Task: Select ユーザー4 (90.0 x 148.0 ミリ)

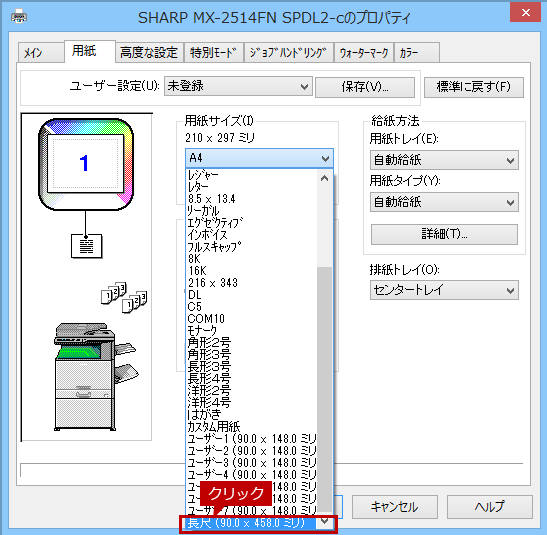Action: (x=251, y=474)
